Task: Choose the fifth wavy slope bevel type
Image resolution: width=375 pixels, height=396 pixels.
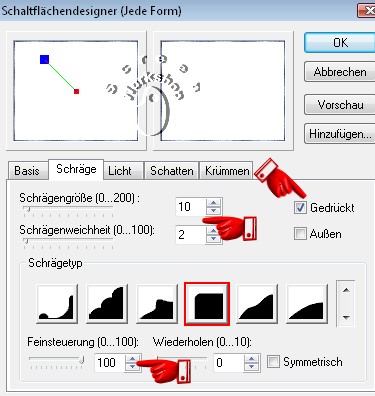Action: click(257, 304)
